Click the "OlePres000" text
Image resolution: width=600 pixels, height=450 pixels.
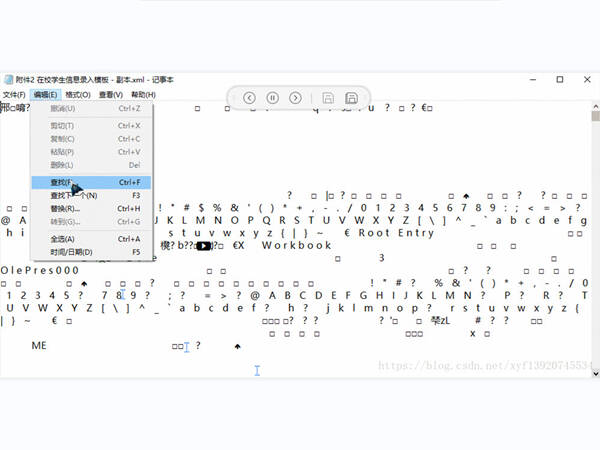pyautogui.click(x=39, y=270)
